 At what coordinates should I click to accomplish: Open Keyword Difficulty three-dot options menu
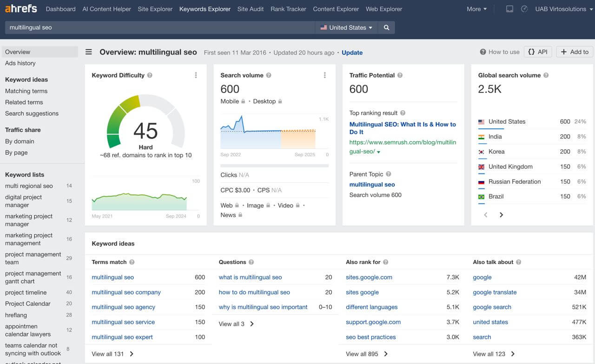[x=196, y=75]
